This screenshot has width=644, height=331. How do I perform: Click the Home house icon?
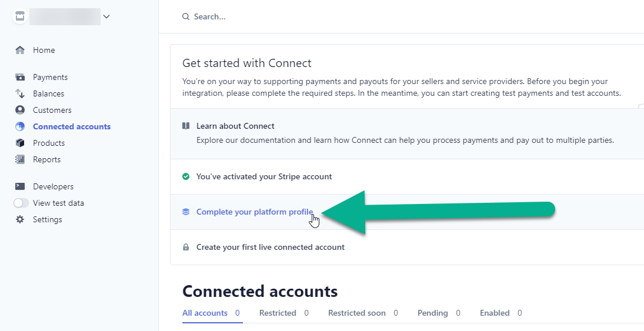click(x=20, y=50)
